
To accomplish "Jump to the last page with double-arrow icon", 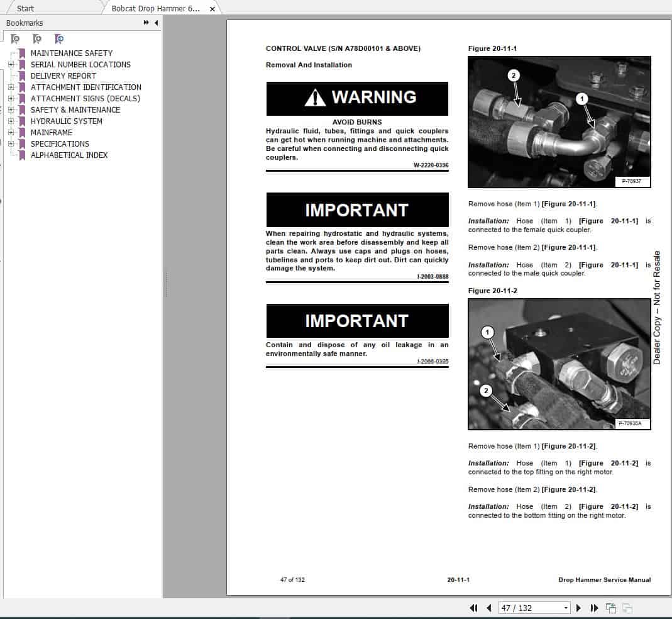I will coord(594,608).
